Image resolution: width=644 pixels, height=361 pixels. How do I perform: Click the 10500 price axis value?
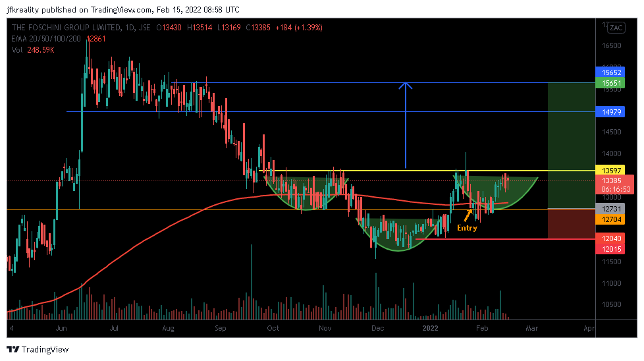[x=612, y=304]
